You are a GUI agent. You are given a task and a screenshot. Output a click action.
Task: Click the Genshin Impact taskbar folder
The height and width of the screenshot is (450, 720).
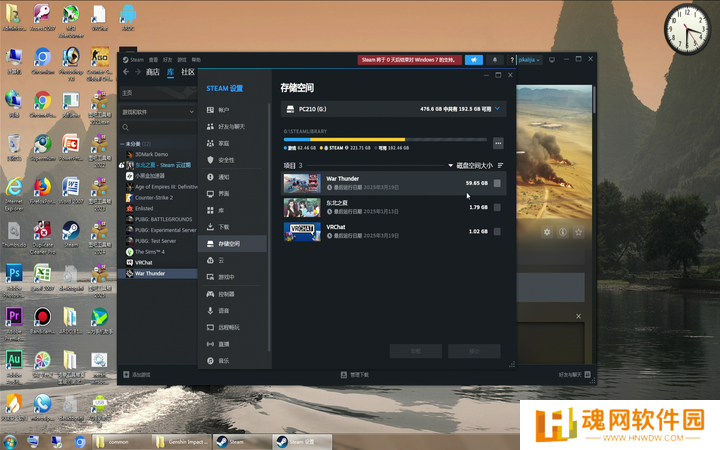(182, 442)
